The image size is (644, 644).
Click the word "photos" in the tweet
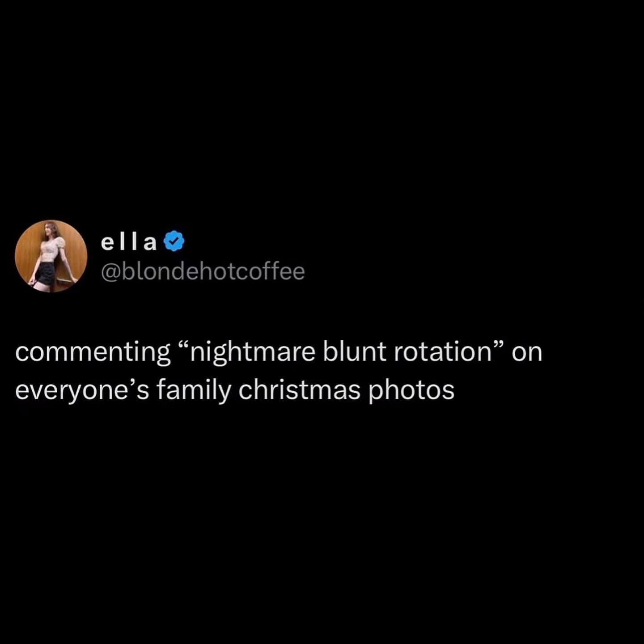(411, 391)
